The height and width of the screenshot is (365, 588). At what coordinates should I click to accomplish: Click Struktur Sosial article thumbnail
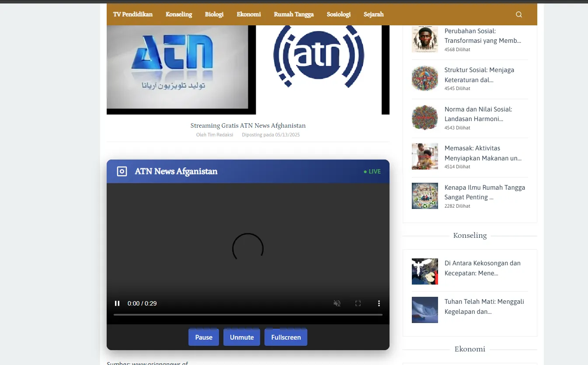tap(425, 78)
